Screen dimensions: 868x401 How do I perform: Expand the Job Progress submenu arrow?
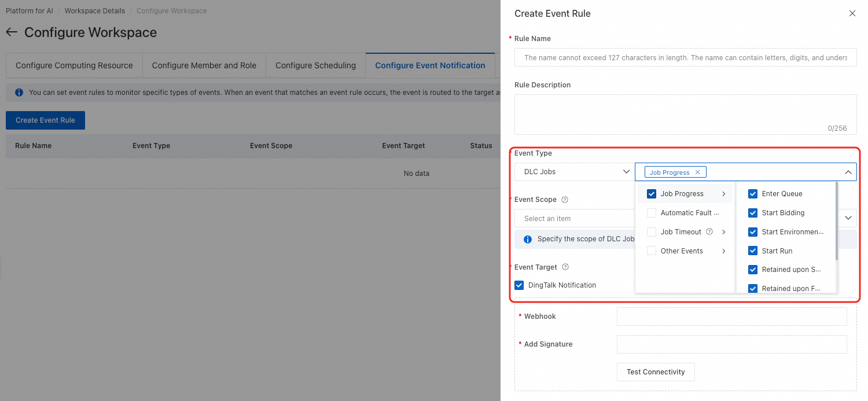pyautogui.click(x=723, y=194)
